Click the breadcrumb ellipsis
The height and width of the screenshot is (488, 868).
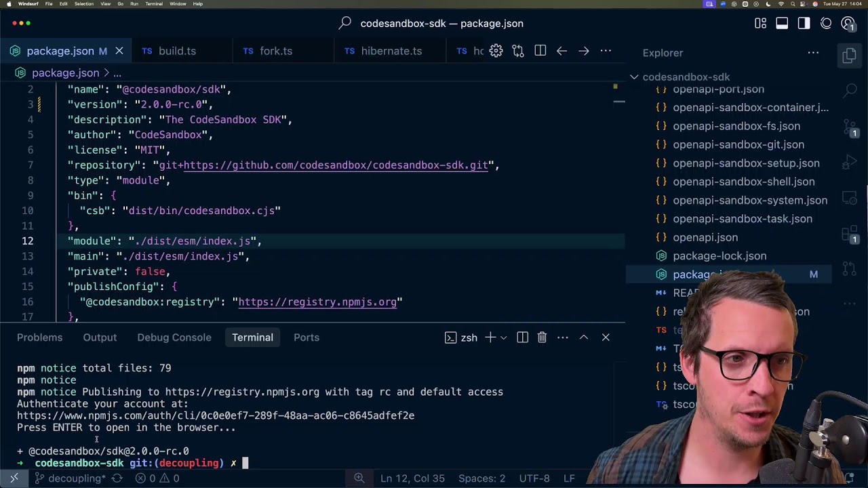tap(117, 73)
